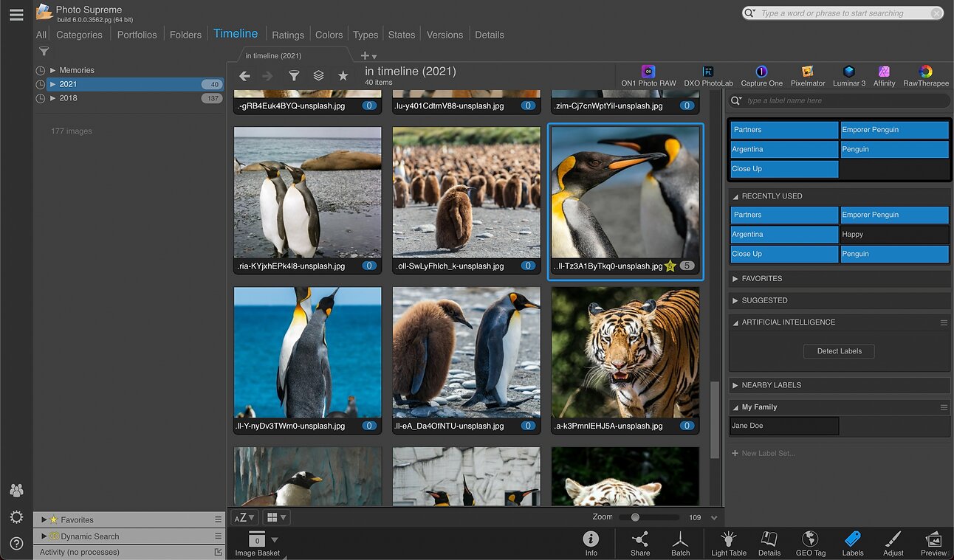
Task: Toggle the Happy label on
Action: coord(894,235)
